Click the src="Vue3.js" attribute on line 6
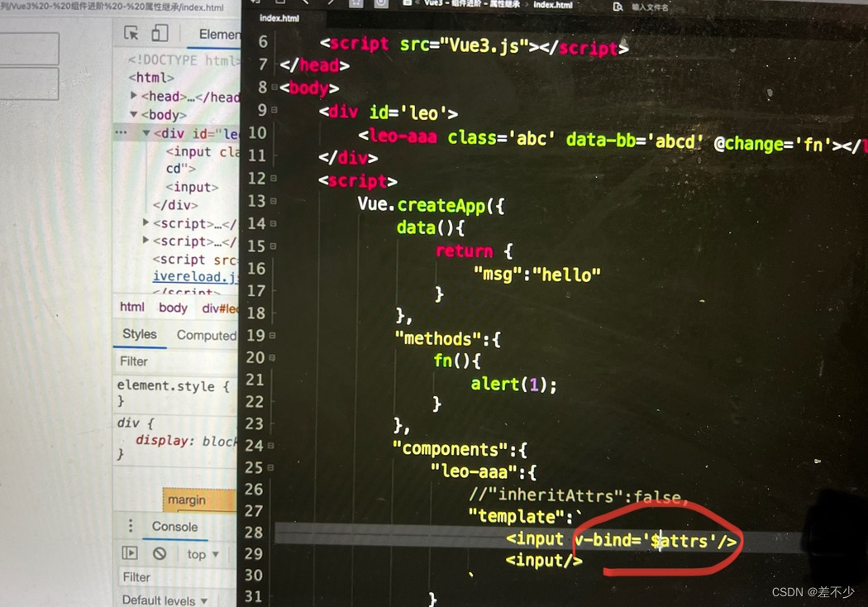Image resolution: width=868 pixels, height=607 pixels. point(464,45)
